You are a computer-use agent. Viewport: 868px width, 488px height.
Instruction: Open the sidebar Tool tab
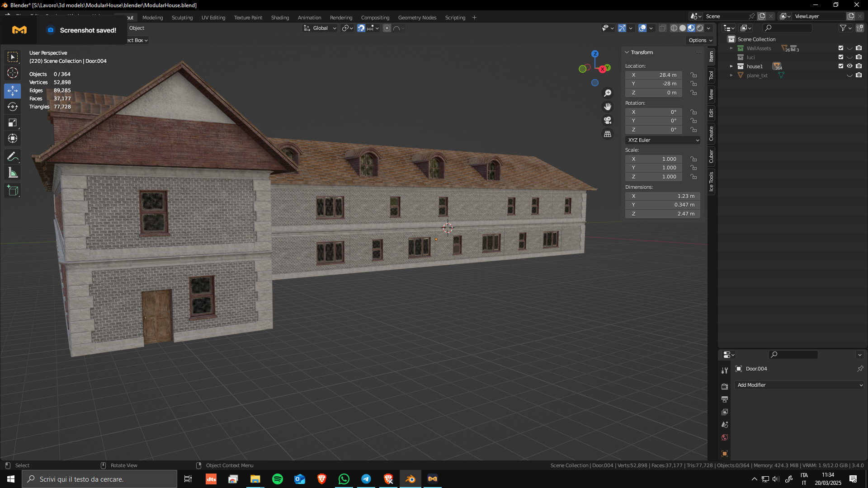click(x=711, y=75)
